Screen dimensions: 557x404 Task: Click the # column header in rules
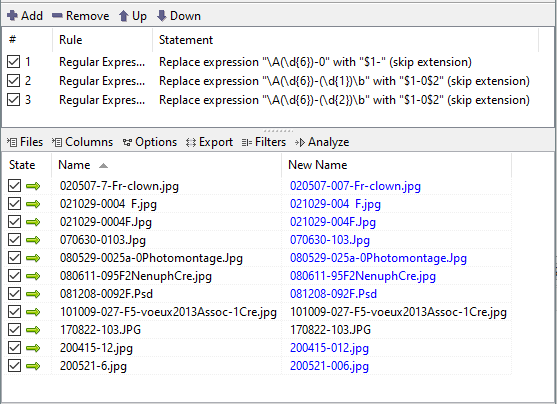[27, 40]
